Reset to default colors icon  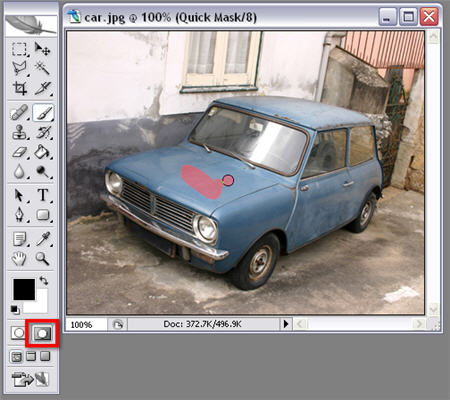[x=15, y=310]
